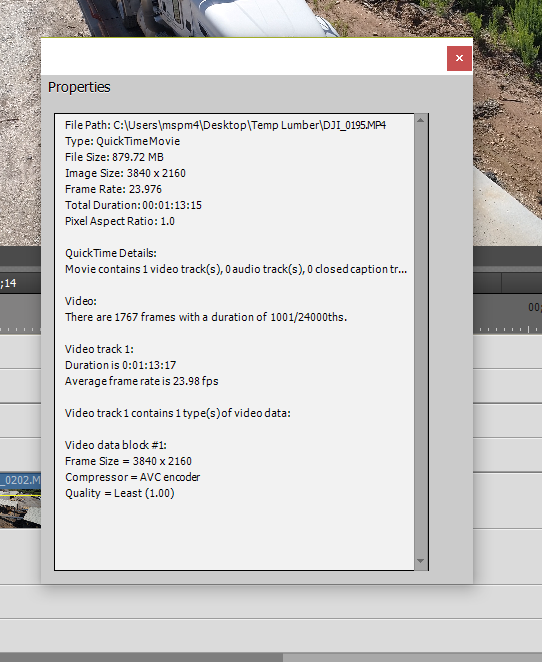
Task: Click the video preview above the dialog
Action: (x=270, y=18)
